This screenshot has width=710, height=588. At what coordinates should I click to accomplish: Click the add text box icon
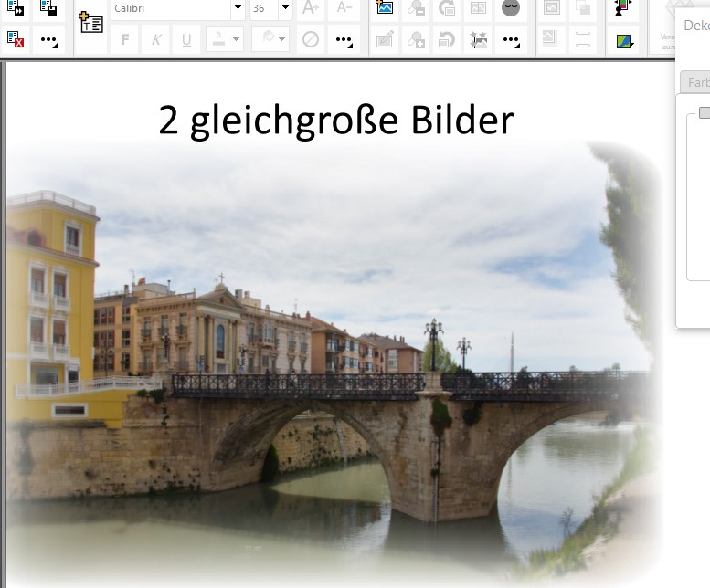click(x=90, y=22)
